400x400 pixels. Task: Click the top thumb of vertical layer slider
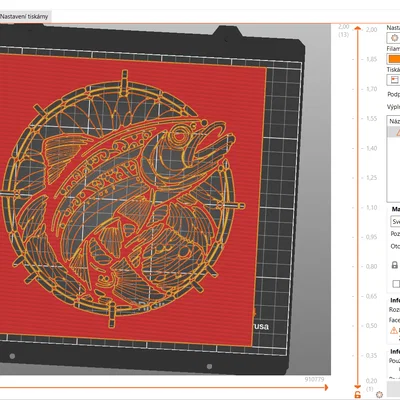coord(358,28)
